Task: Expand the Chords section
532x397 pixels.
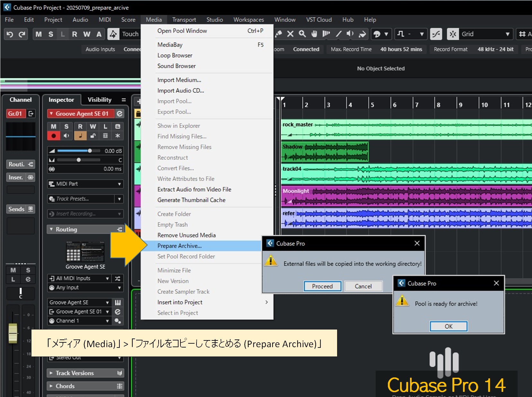Action: pyautogui.click(x=51, y=386)
